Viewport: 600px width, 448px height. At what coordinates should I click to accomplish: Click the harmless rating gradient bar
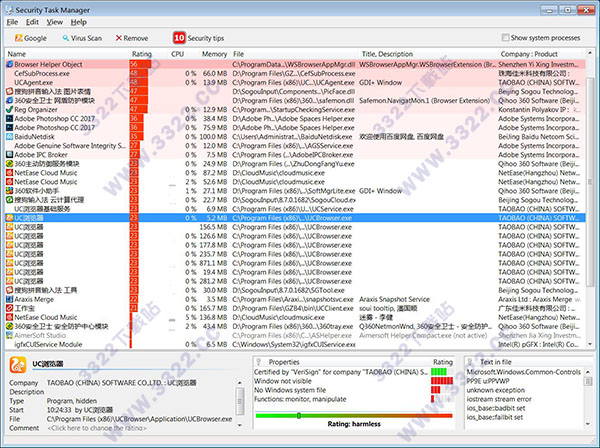click(354, 415)
